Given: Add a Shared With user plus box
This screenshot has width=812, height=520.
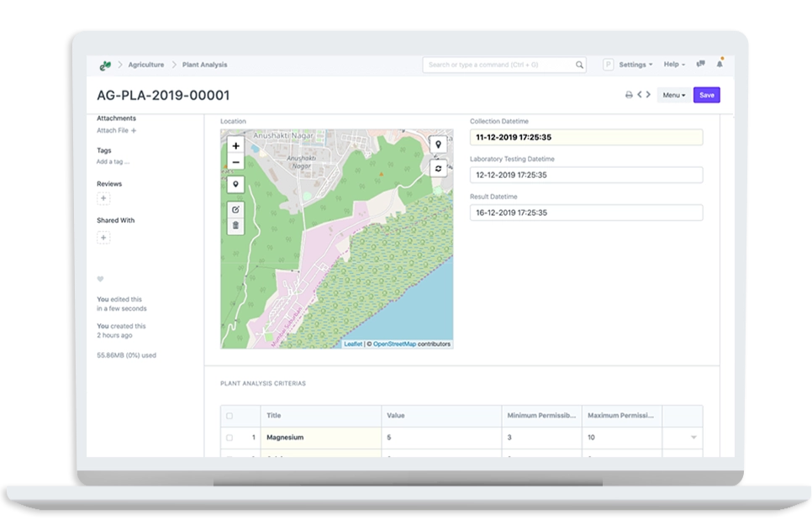Looking at the screenshot, I should coord(103,238).
